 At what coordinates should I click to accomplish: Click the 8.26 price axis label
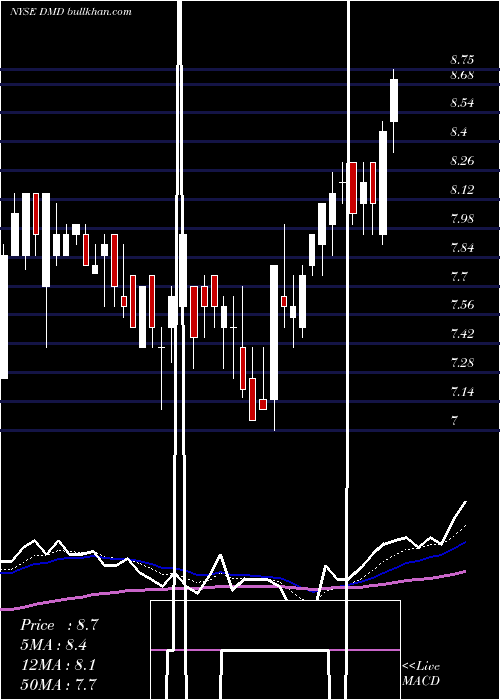[462, 161]
